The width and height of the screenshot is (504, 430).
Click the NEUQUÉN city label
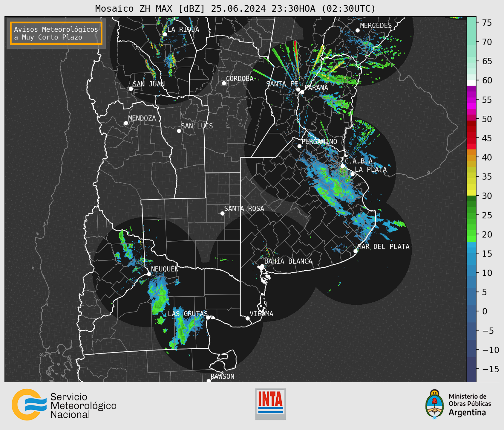pos(165,269)
